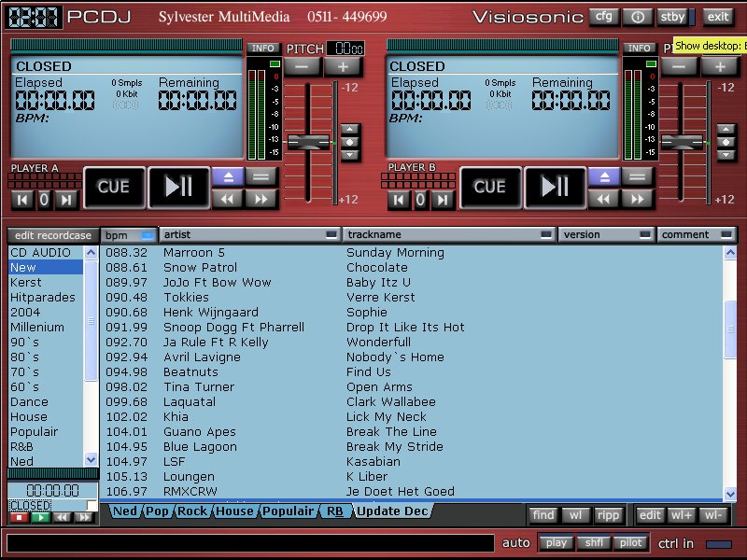The width and height of the screenshot is (747, 560).
Task: Rewind the preview player
Action: (x=62, y=518)
